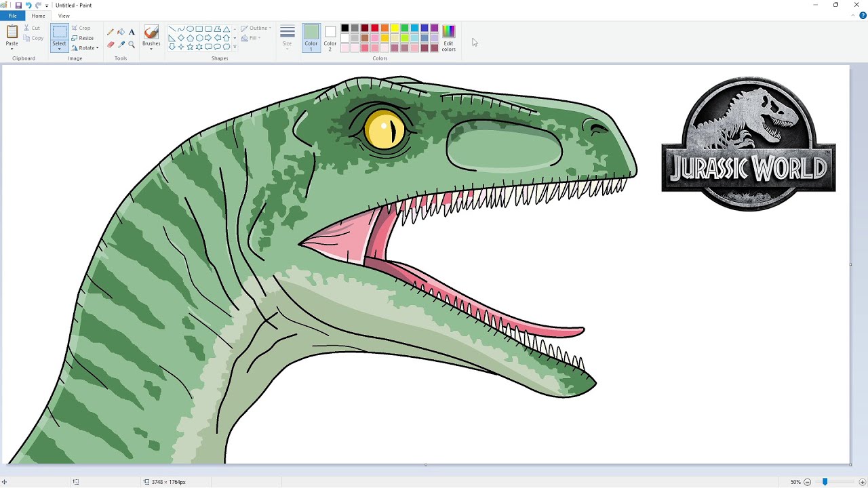868x488 pixels.
Task: Pick the black color swatch
Action: point(344,28)
